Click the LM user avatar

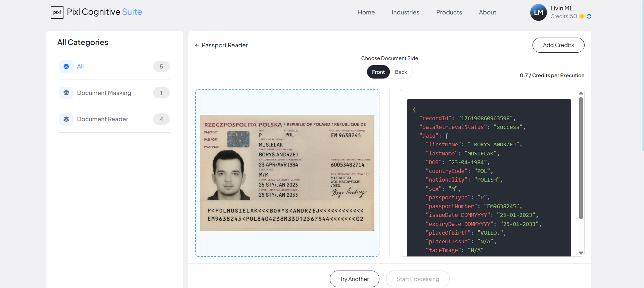(x=538, y=12)
